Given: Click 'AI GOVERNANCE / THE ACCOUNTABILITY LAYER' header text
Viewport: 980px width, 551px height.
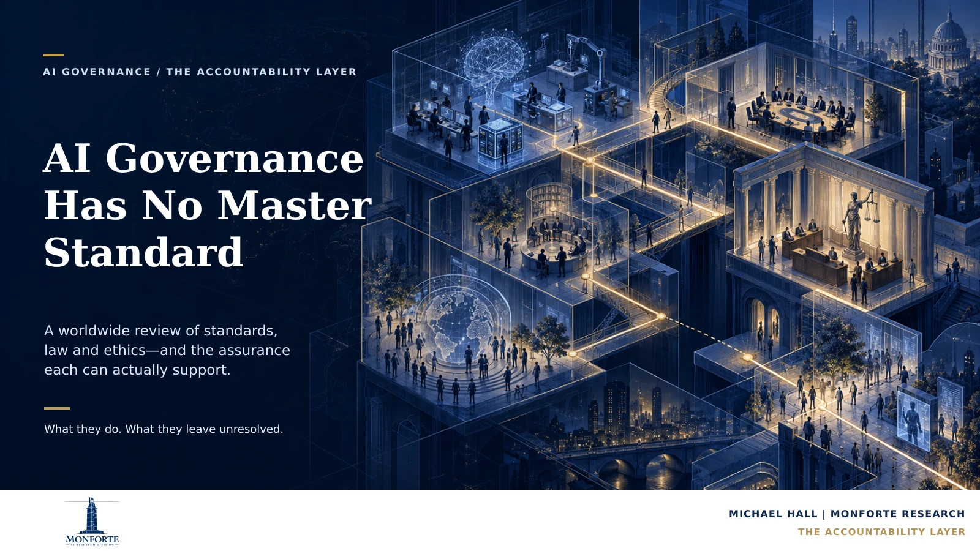Looking at the screenshot, I should tap(200, 72).
